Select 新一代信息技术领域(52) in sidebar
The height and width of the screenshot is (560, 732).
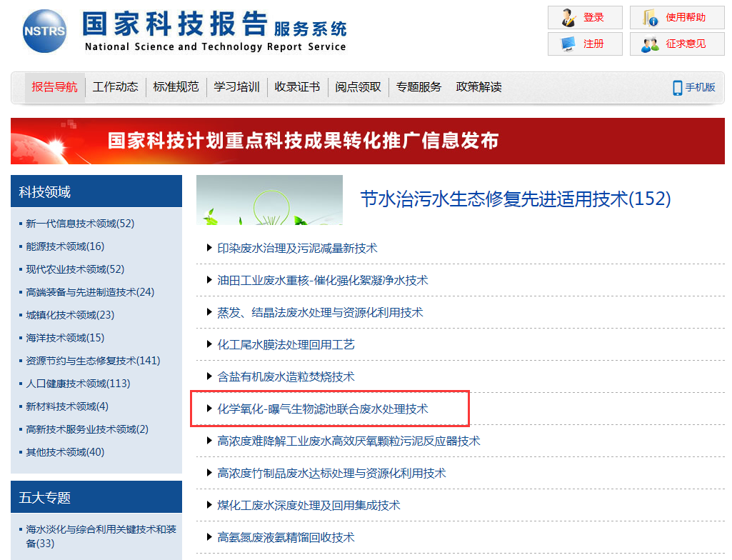tap(80, 224)
